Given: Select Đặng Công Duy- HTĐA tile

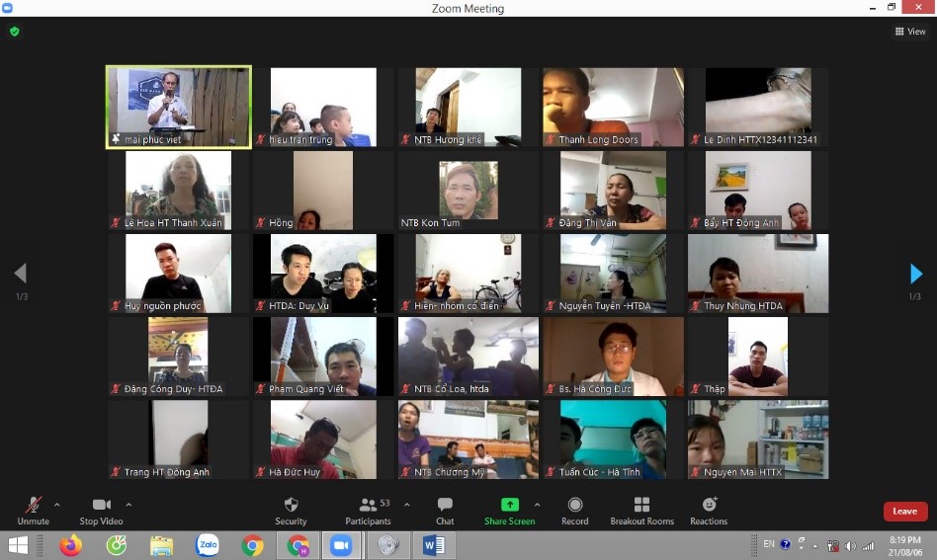Looking at the screenshot, I should click(179, 357).
